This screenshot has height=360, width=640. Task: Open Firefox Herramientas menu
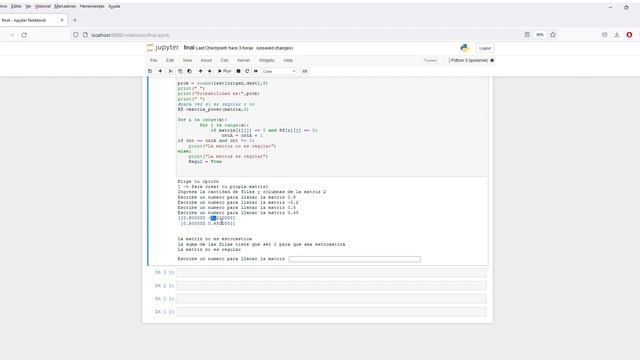[x=92, y=6]
